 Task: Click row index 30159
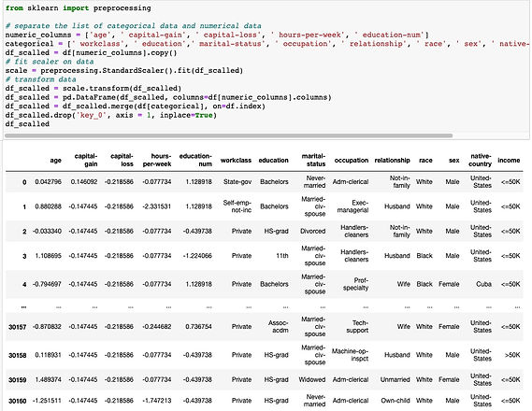click(x=18, y=380)
